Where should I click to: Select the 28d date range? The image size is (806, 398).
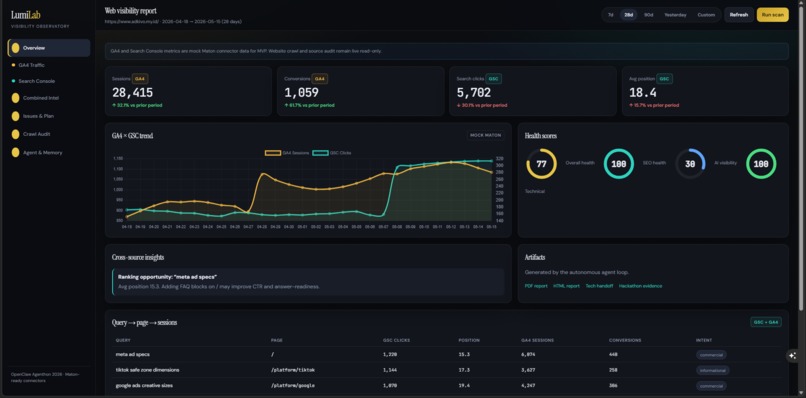(629, 15)
